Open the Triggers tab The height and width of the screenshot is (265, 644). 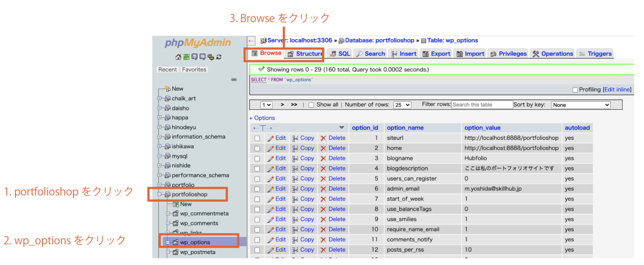coord(595,54)
